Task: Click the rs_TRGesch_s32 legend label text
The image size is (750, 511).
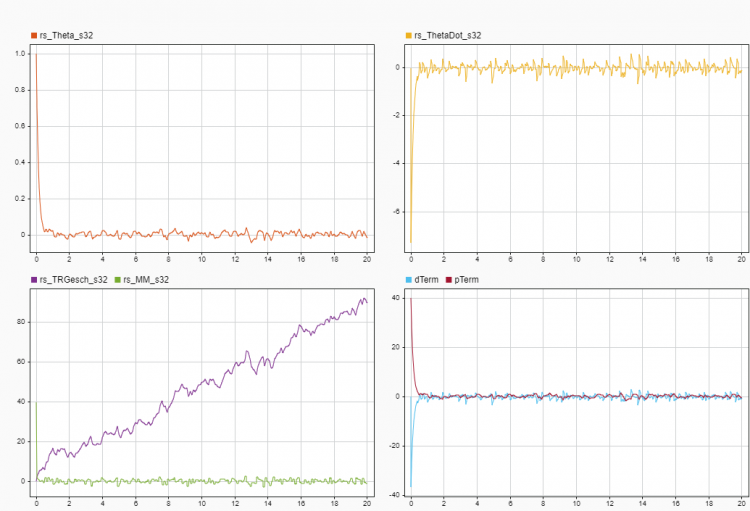Action: click(x=74, y=280)
